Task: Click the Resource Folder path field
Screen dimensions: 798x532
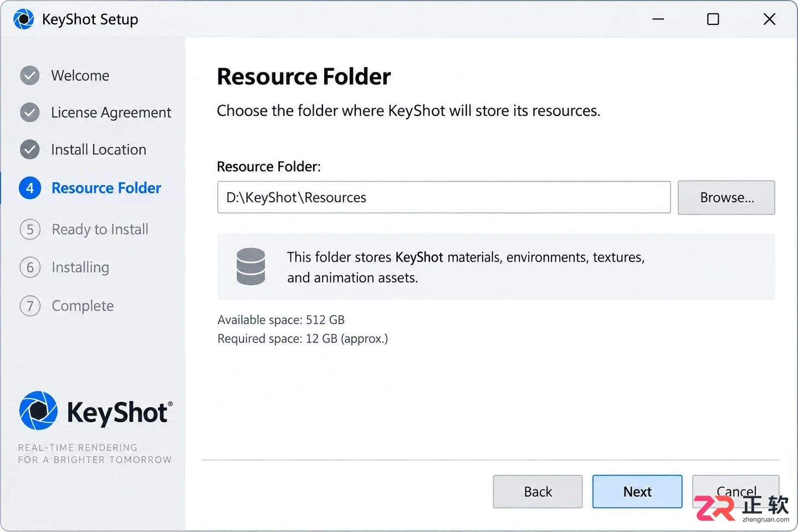Action: (x=444, y=197)
